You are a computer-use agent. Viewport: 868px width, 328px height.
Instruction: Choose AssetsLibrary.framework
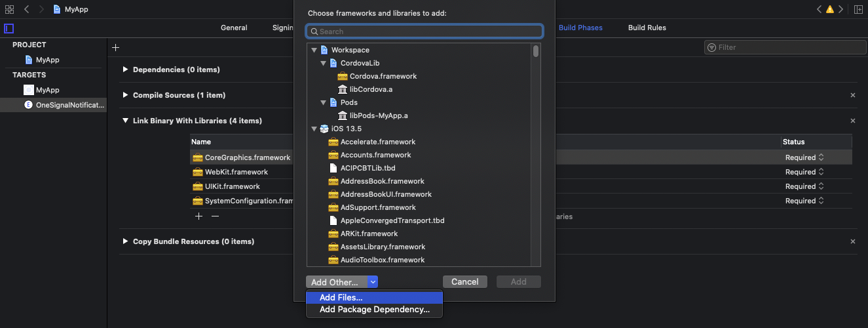(377, 247)
